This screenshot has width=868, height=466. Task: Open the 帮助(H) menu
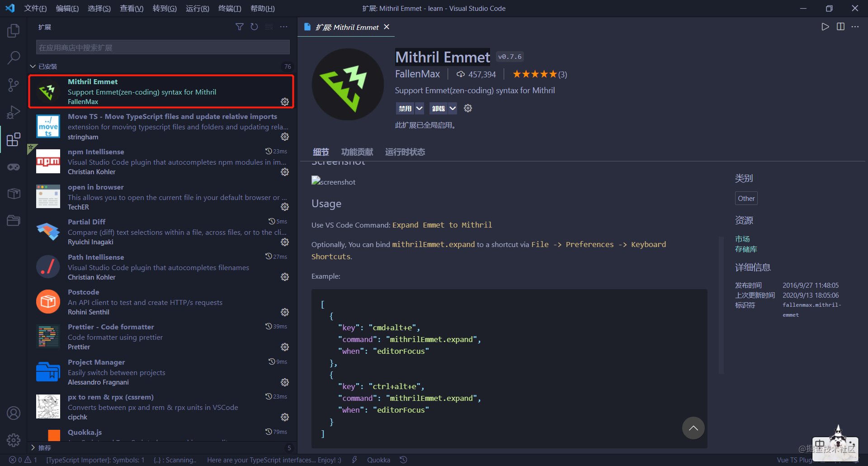(x=263, y=9)
